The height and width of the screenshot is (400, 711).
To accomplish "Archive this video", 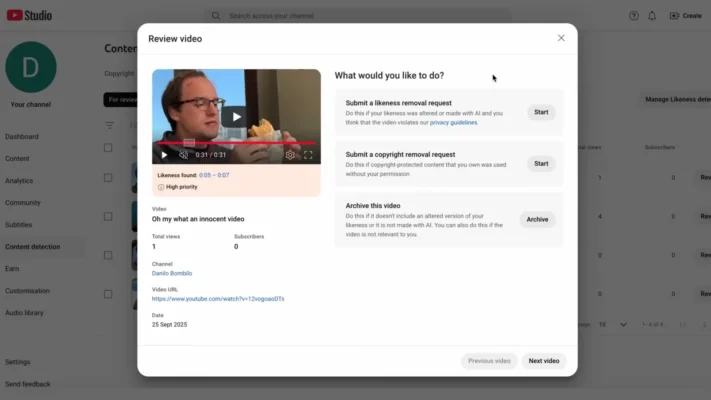I will coord(537,219).
